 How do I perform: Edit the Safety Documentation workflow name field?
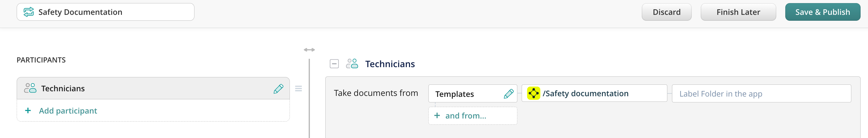tap(111, 12)
